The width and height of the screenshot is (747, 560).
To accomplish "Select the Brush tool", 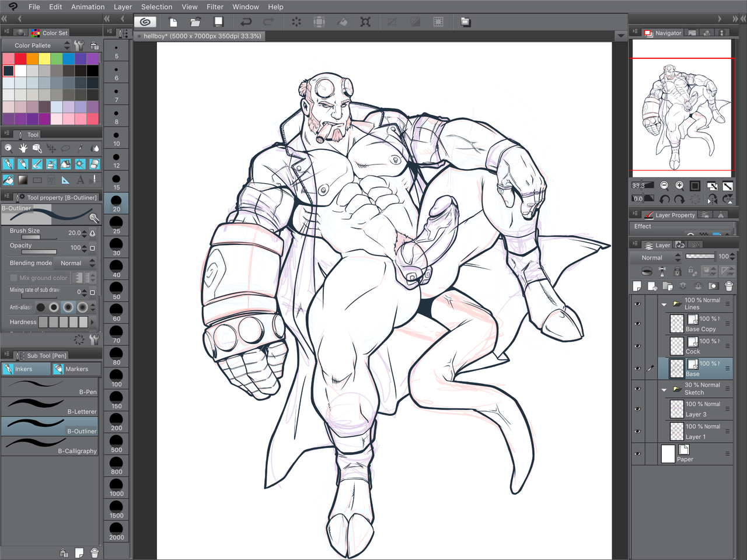I will (x=37, y=164).
